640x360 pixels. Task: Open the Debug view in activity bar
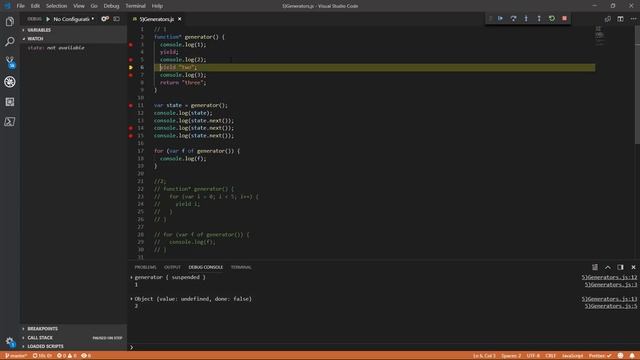tap(10, 82)
